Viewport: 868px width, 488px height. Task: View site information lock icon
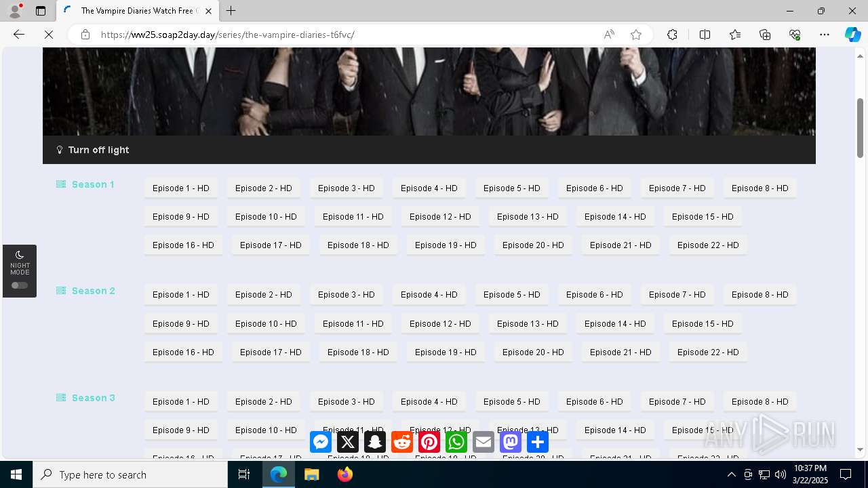tap(85, 35)
